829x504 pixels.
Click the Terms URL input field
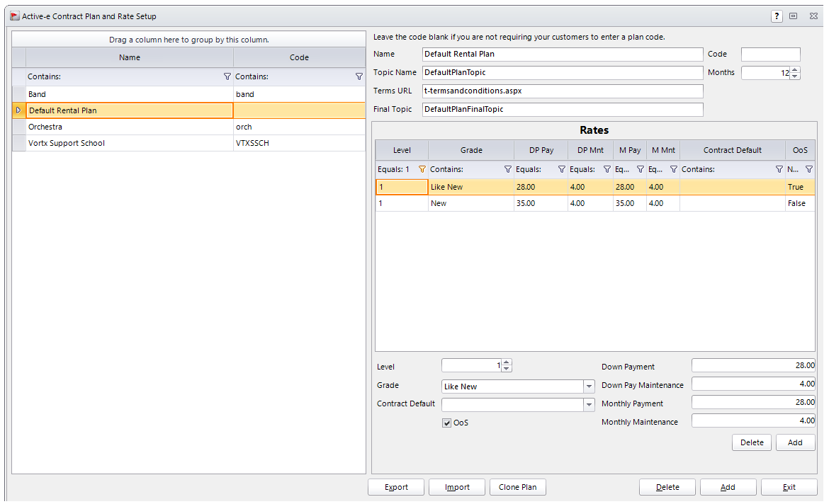tap(563, 91)
